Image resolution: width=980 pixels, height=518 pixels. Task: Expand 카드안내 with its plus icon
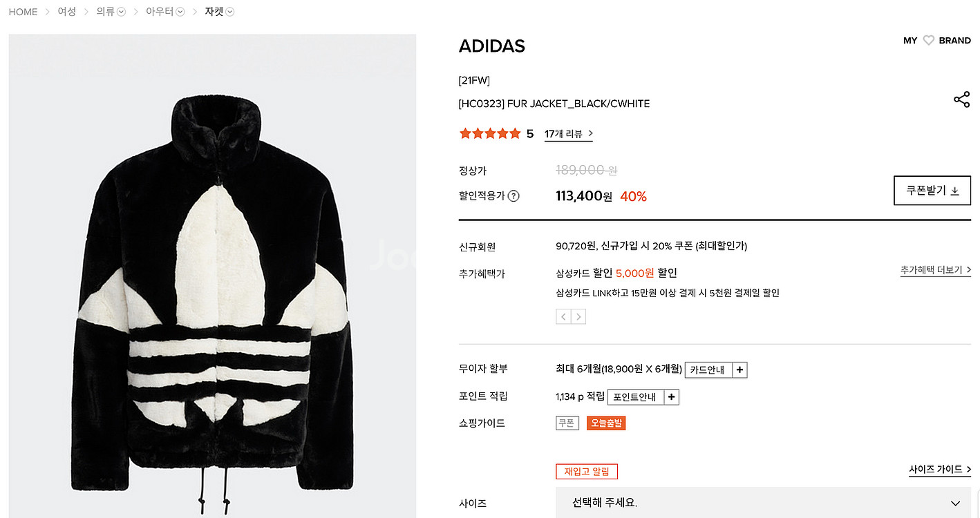coord(739,370)
